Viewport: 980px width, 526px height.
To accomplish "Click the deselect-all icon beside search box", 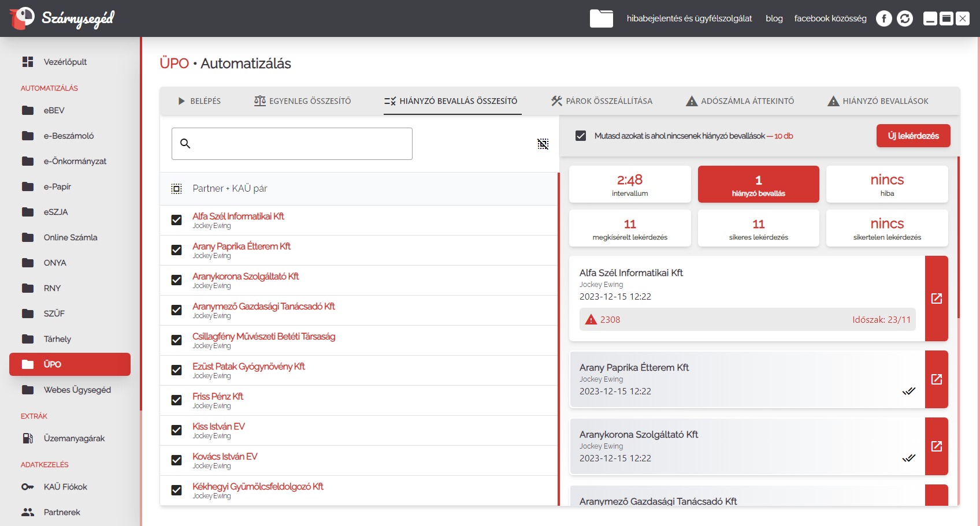I will 543,144.
